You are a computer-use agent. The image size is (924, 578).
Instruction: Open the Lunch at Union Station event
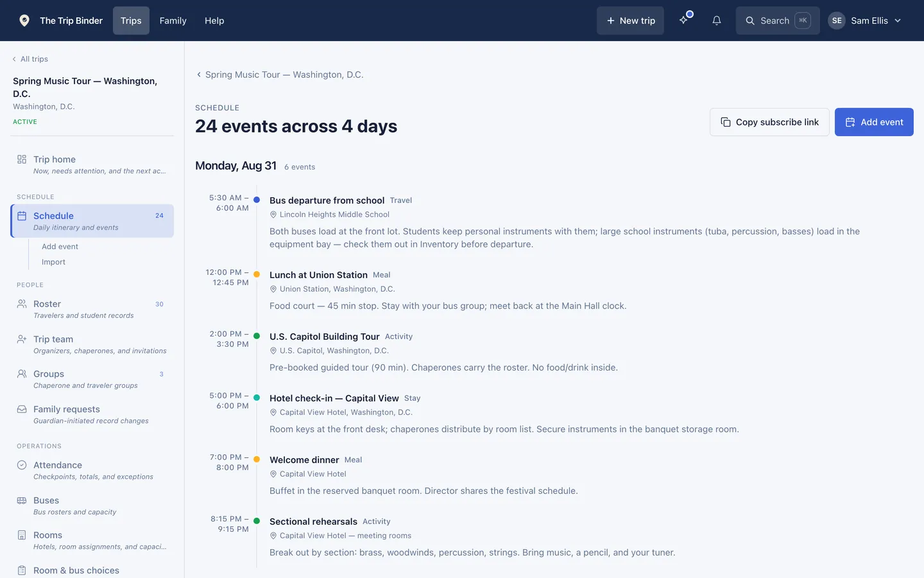318,275
